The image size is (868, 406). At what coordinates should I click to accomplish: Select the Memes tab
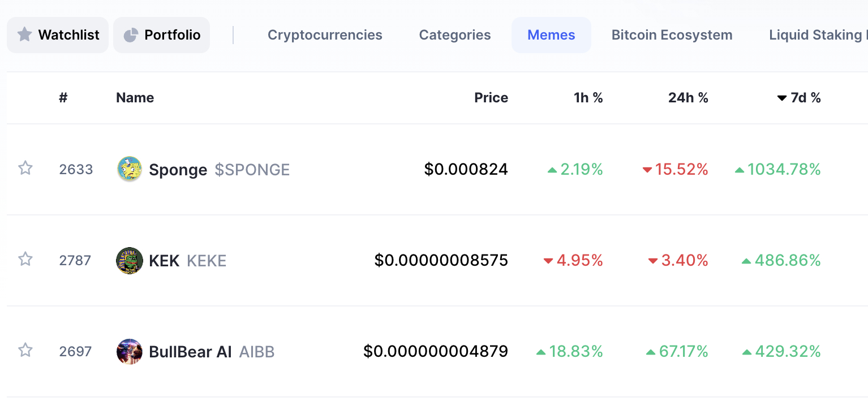tap(551, 35)
